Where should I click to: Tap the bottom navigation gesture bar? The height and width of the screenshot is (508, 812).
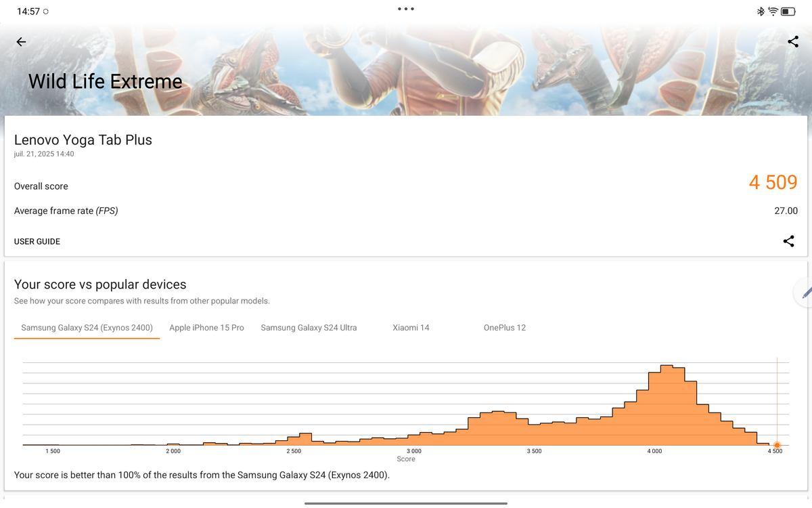pos(406,503)
